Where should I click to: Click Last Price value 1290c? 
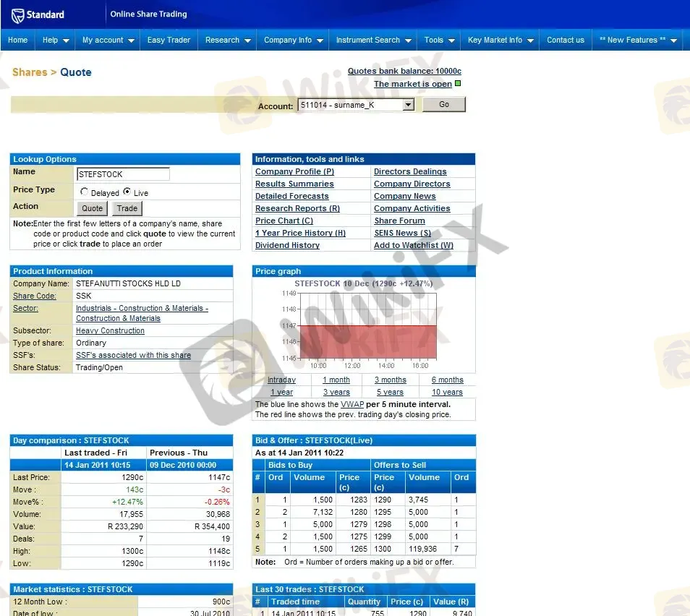[132, 477]
